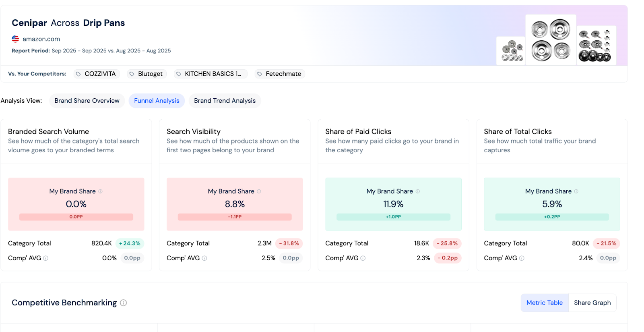
Task: Click the -31.8% category total badge
Action: point(289,243)
